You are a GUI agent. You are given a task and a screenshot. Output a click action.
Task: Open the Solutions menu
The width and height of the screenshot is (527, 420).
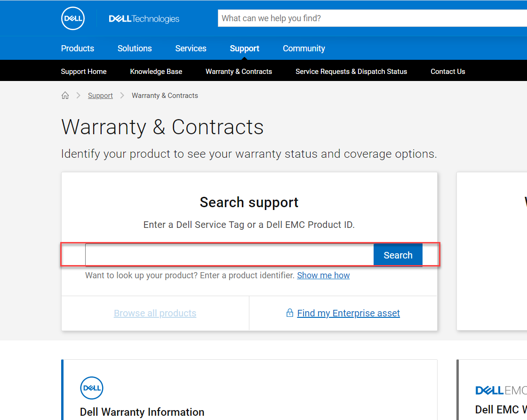tap(135, 48)
